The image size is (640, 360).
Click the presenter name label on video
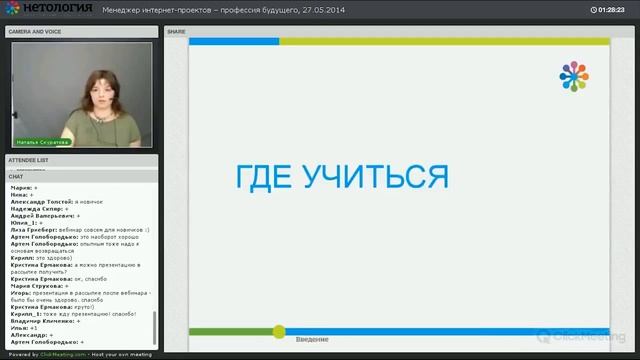coord(42,142)
